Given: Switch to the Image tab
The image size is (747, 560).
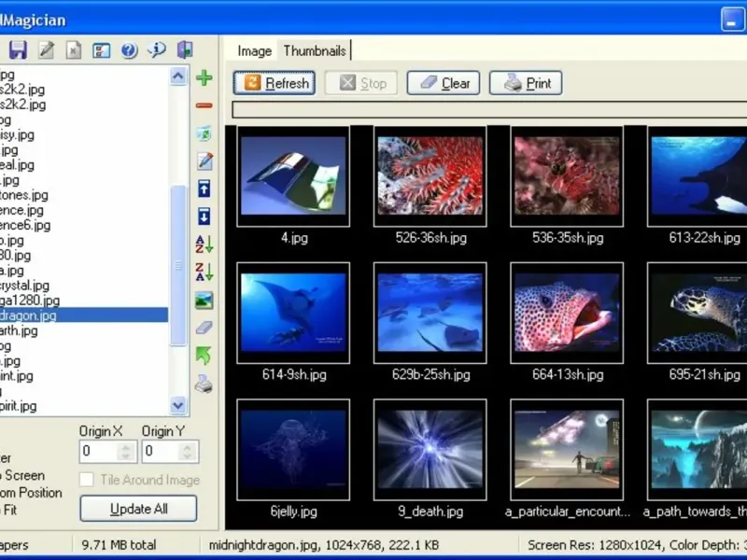Looking at the screenshot, I should point(254,51).
